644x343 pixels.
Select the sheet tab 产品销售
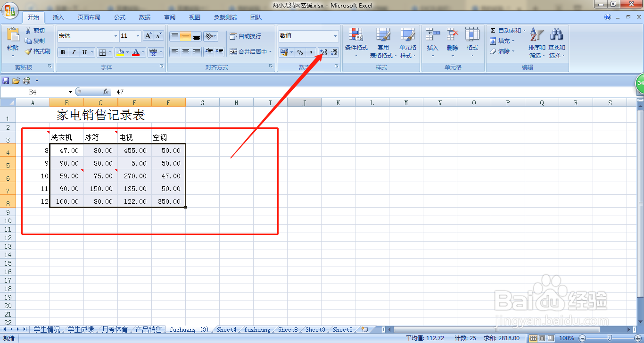pyautogui.click(x=149, y=330)
